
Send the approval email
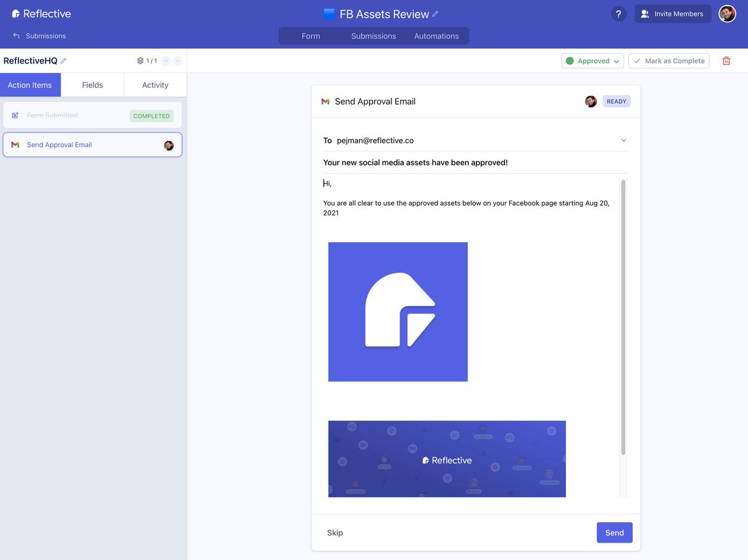click(615, 533)
